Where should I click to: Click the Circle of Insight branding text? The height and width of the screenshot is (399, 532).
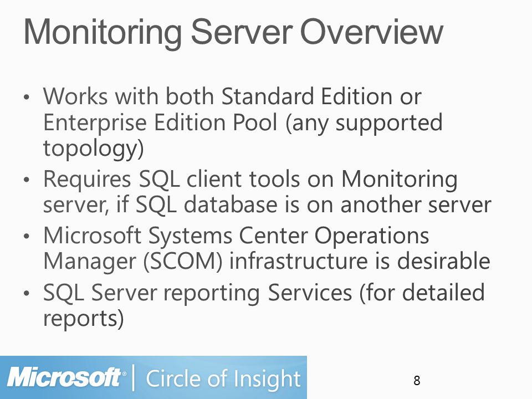[223, 378]
